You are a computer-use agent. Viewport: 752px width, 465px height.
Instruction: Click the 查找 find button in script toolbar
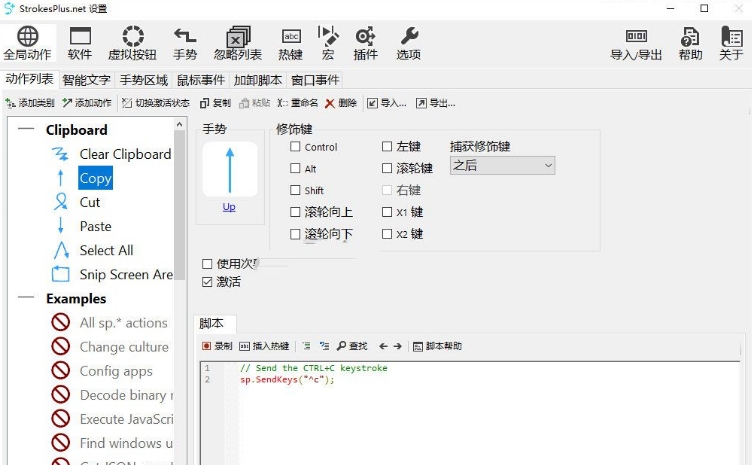click(x=352, y=346)
